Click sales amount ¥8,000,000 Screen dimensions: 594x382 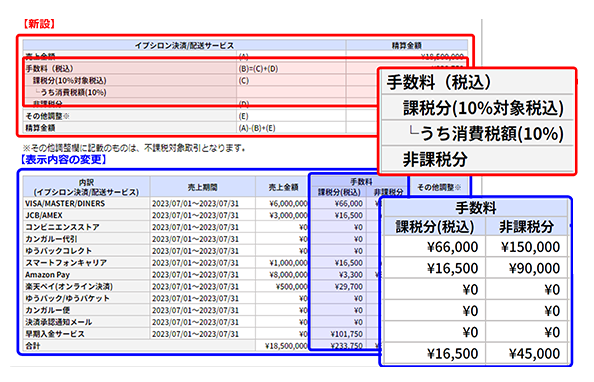pos(288,275)
